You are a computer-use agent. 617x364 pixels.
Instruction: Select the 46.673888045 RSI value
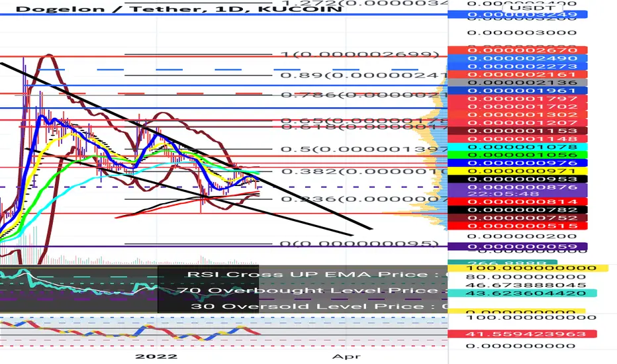(x=526, y=285)
